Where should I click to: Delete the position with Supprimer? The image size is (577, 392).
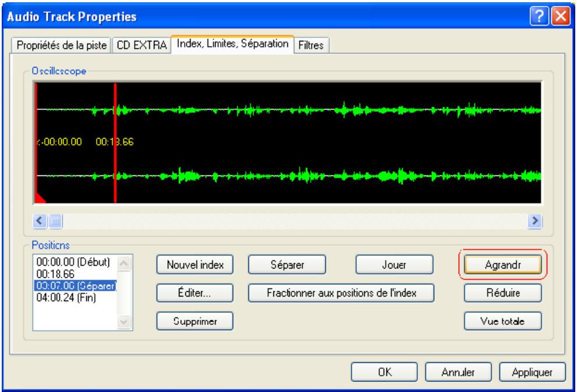[195, 321]
